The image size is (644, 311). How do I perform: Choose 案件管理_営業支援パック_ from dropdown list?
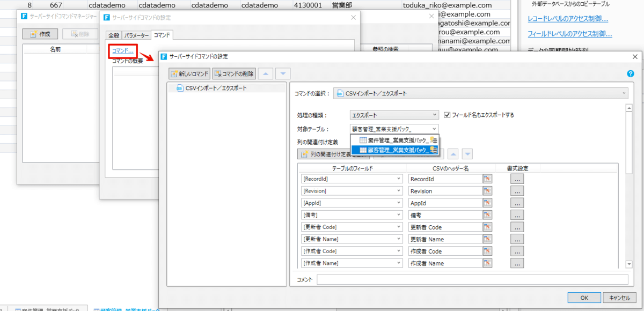[x=394, y=140]
